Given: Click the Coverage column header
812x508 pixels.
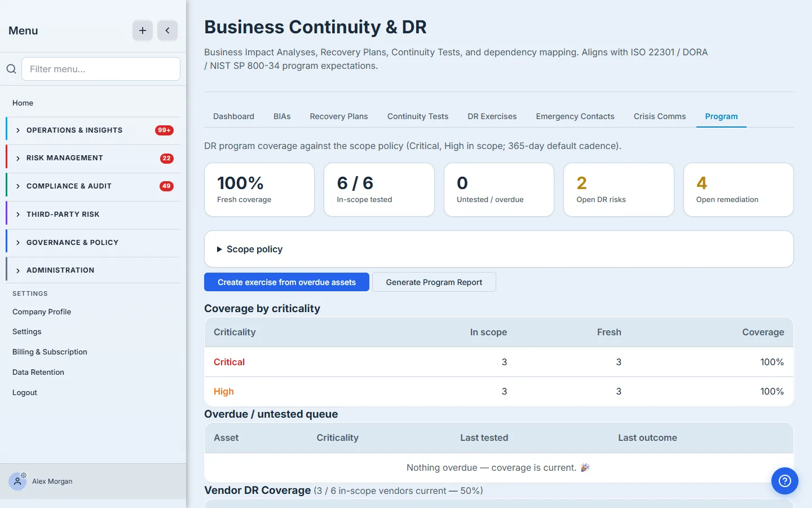Looking at the screenshot, I should click(x=763, y=332).
